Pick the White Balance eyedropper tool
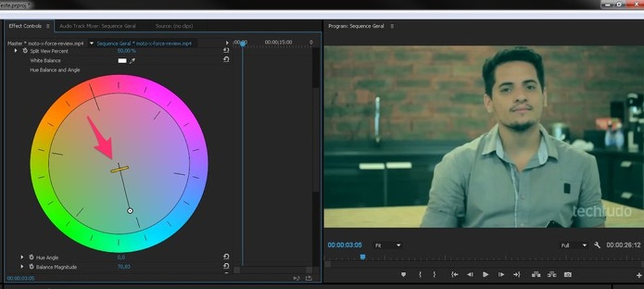This screenshot has height=289, width=644. (132, 60)
